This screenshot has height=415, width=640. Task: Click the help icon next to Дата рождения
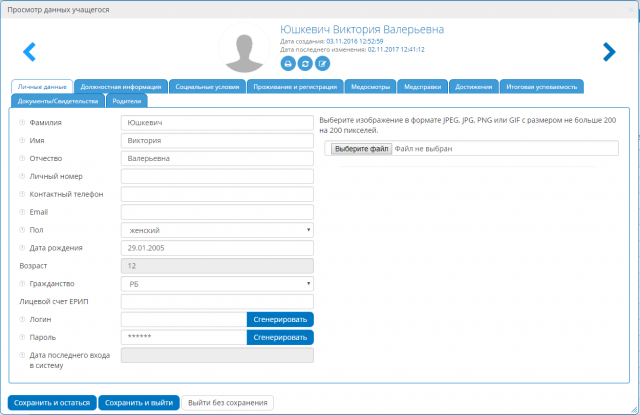tap(22, 248)
